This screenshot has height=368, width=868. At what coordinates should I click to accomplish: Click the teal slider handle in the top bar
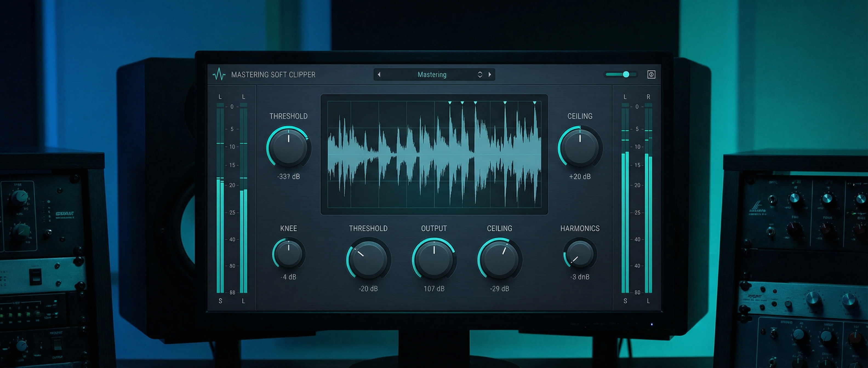point(626,74)
